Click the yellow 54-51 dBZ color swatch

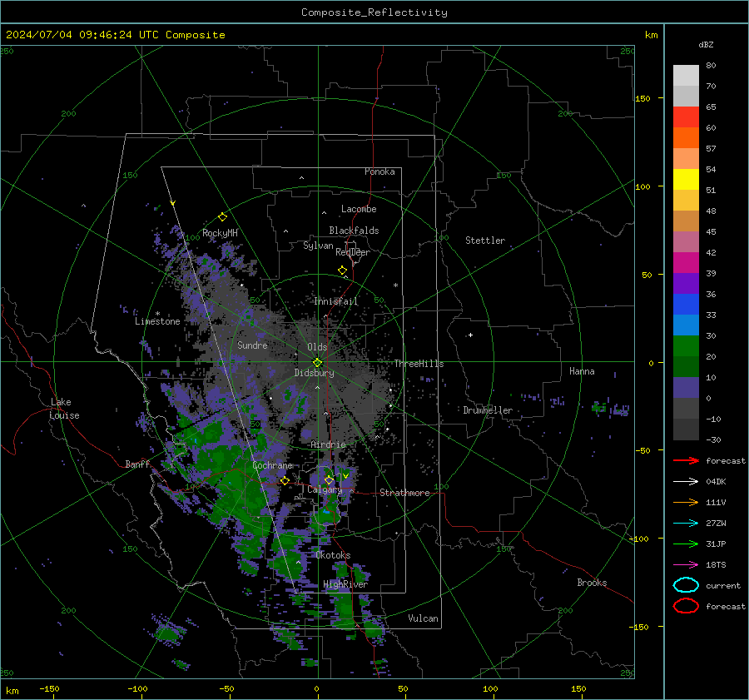point(686,179)
